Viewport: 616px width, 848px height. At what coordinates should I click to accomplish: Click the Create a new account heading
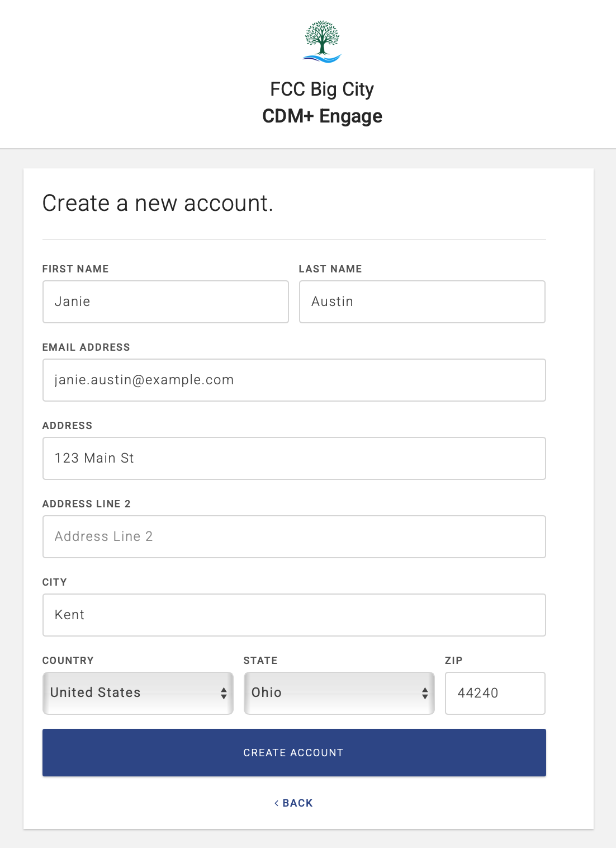pos(158,203)
